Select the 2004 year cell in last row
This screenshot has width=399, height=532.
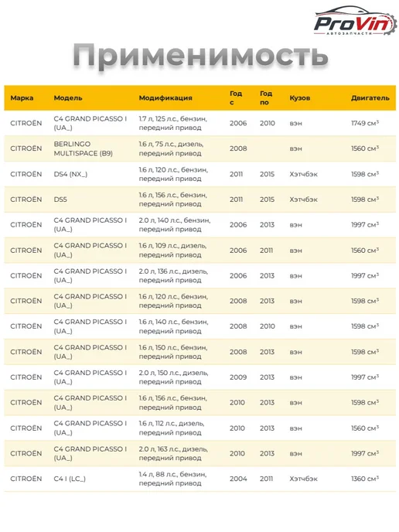(x=238, y=479)
